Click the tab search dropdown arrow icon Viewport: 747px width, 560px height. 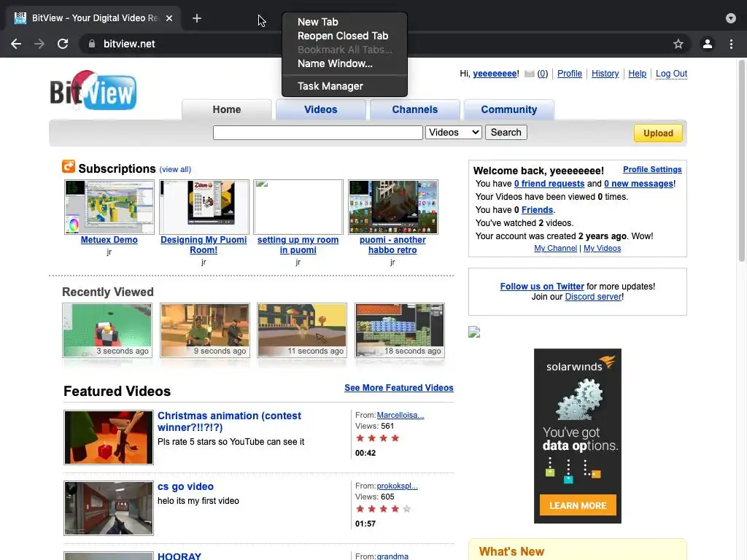click(731, 18)
